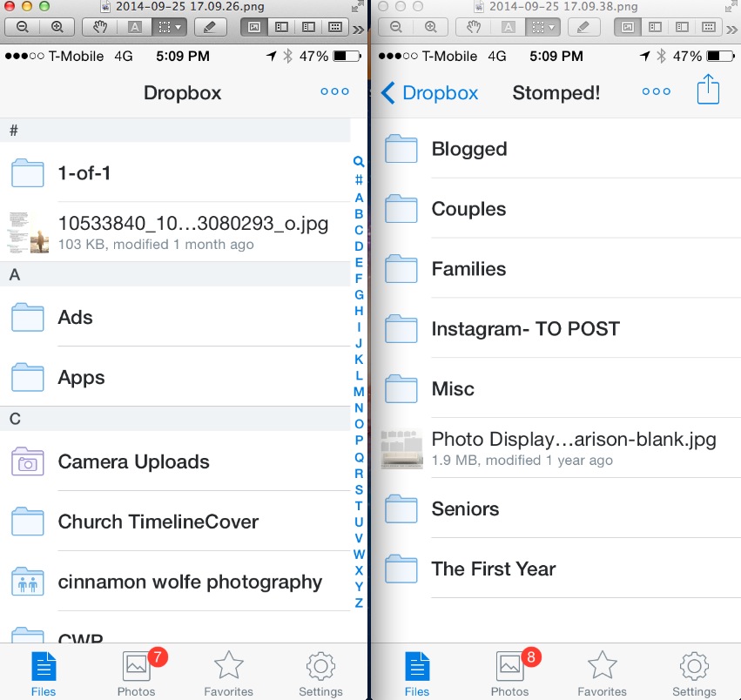The image size is (741, 700).
Task: Tap the share icon on Stomped! screen
Action: [x=708, y=90]
